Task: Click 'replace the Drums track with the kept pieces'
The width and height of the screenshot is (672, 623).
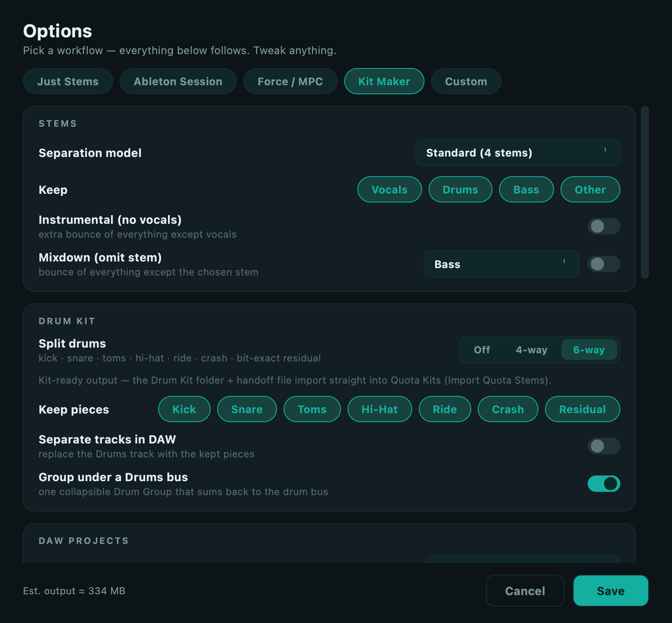Action: point(146,454)
